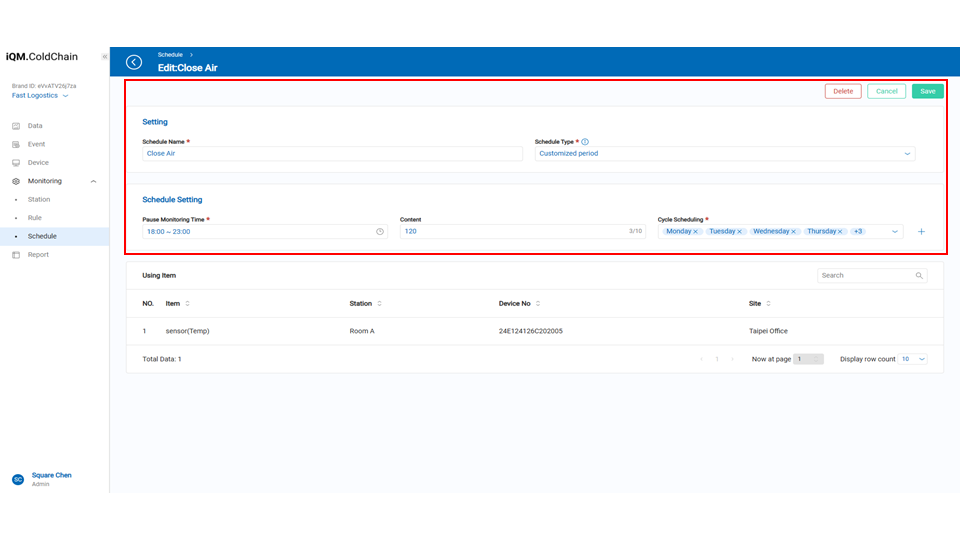Open the clock icon in Pause Monitoring Time
Viewport: 960px width, 540px height.
pos(380,231)
